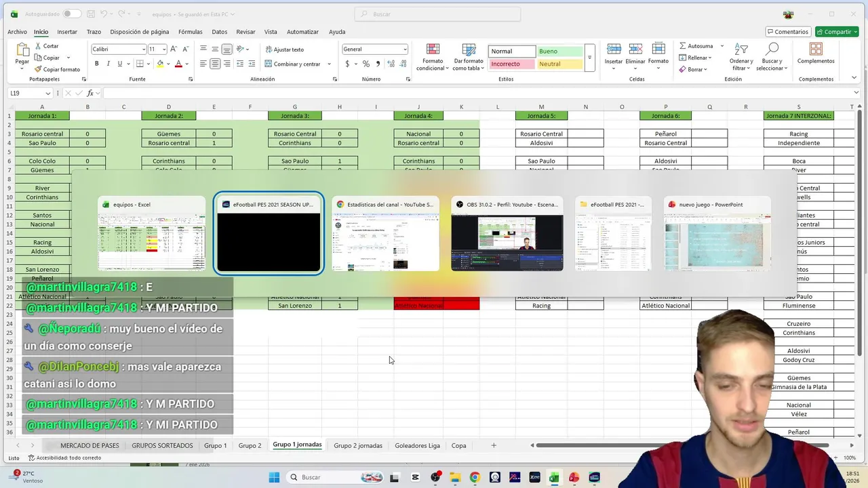Screen dimensions: 868x488
Task: Click Ajustar texto button
Action: 284,49
